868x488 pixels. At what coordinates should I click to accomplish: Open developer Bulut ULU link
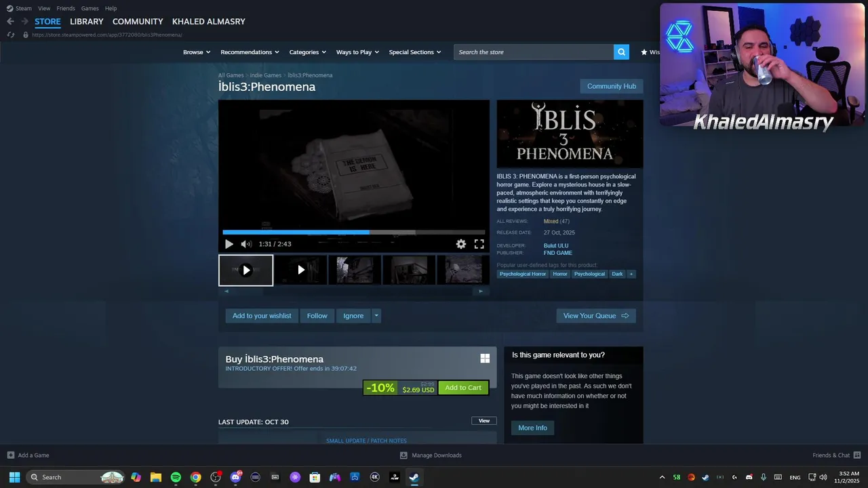coord(556,245)
